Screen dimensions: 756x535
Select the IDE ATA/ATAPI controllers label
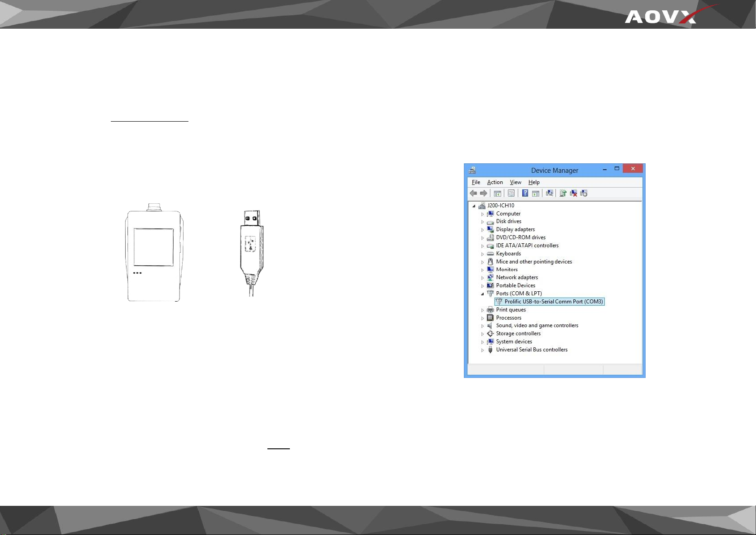coord(527,246)
